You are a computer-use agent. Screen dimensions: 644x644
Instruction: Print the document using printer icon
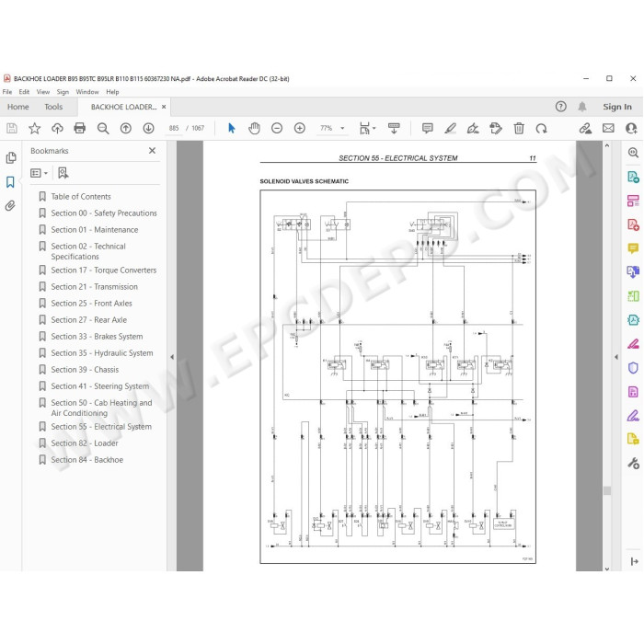80,129
